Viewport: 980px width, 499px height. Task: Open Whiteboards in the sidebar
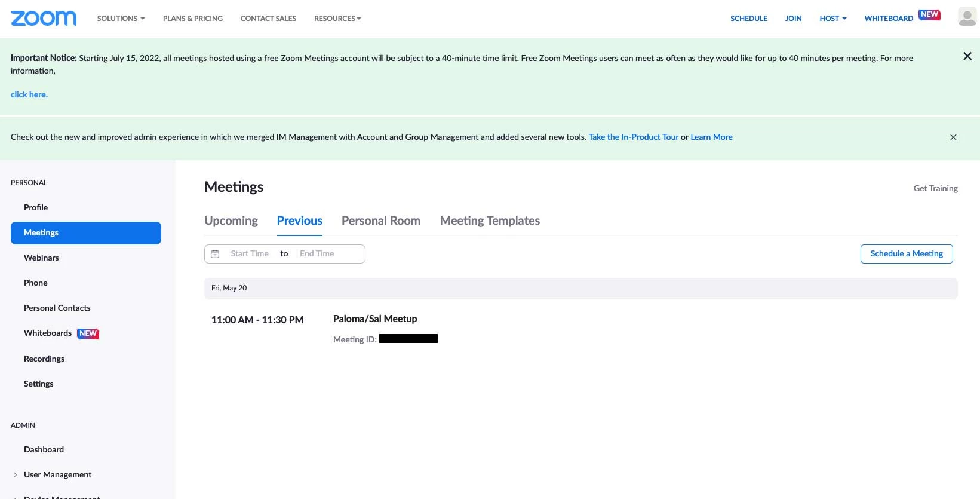(x=48, y=333)
